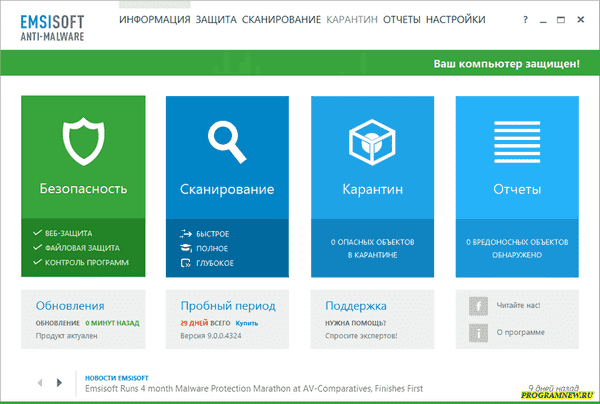The width and height of the screenshot is (600, 404).
Task: Open the ЗАЩИТА menu tab
Action: pyautogui.click(x=216, y=20)
